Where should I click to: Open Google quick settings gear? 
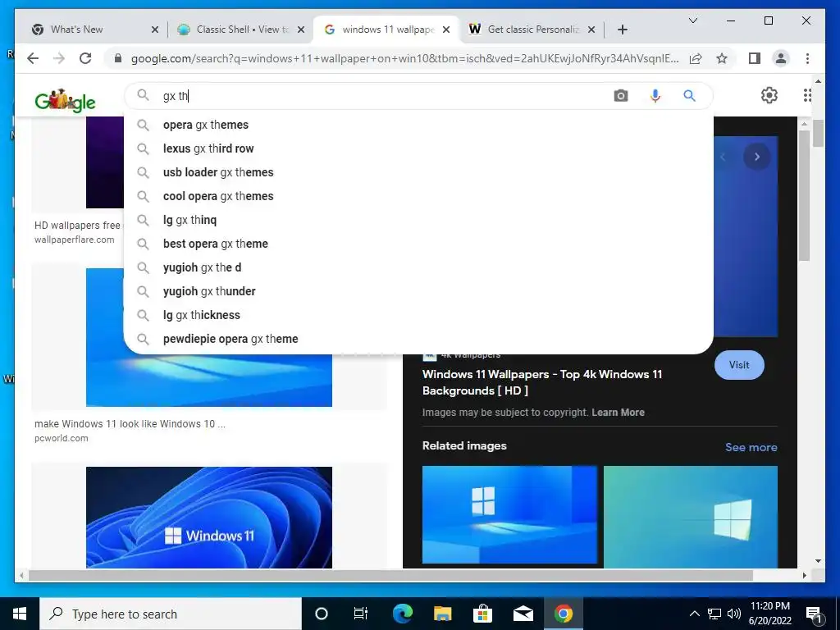769,95
